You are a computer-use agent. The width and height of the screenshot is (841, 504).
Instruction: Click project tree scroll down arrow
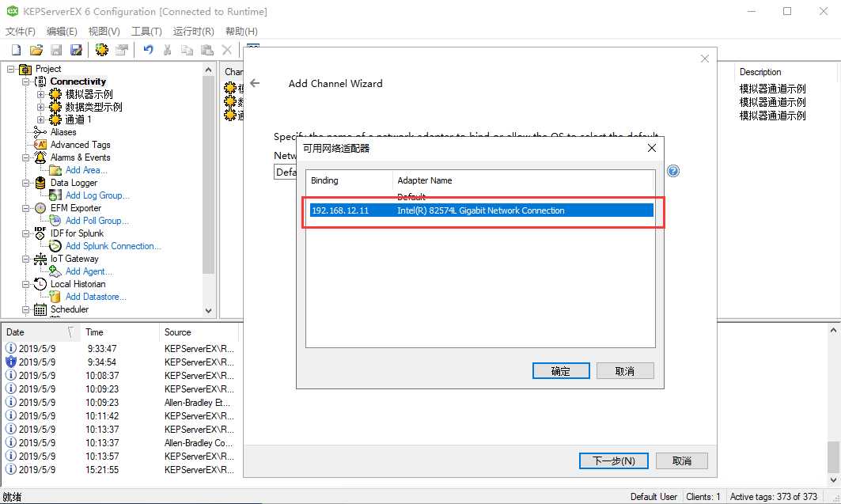pyautogui.click(x=209, y=310)
